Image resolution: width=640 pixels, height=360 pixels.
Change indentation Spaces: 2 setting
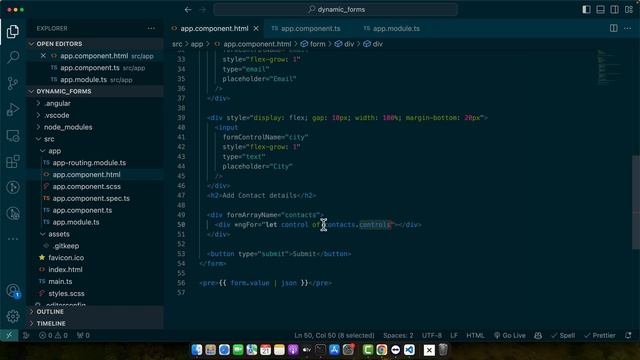click(398, 336)
